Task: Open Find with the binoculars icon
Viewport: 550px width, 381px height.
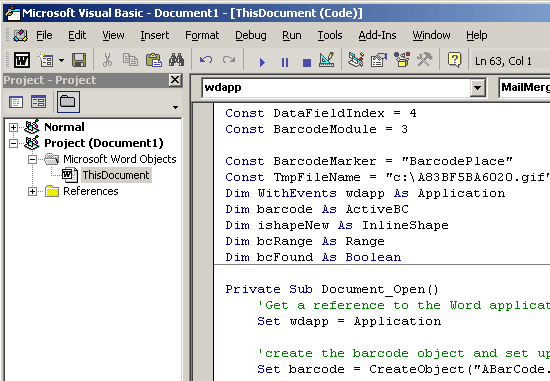Action: 176,60
